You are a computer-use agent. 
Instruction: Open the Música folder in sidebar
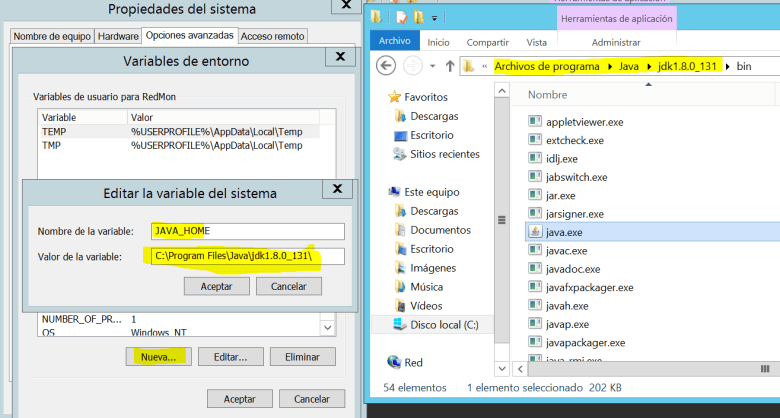click(x=426, y=286)
